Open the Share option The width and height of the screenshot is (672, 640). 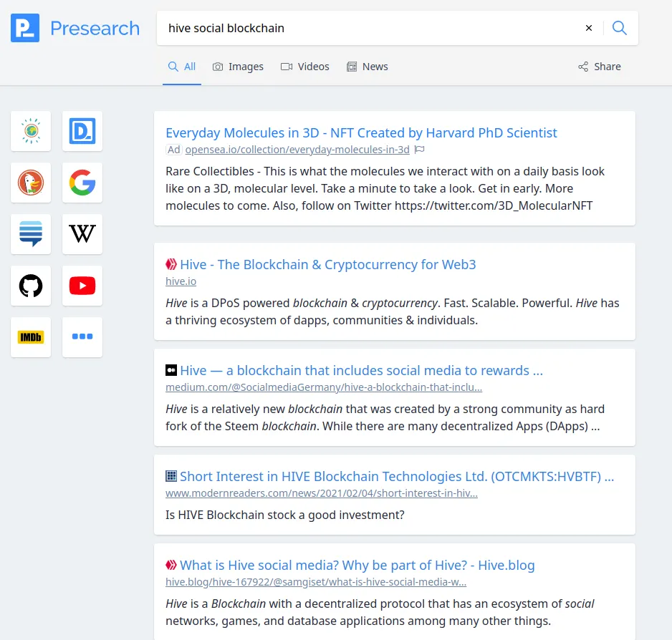[x=599, y=67]
